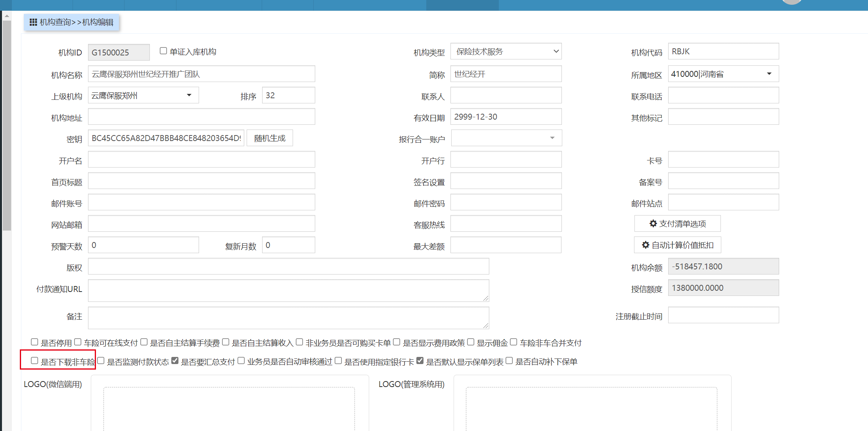Toggle 是否默认显示保单列表 checkbox off
The height and width of the screenshot is (431, 868).
pos(420,361)
